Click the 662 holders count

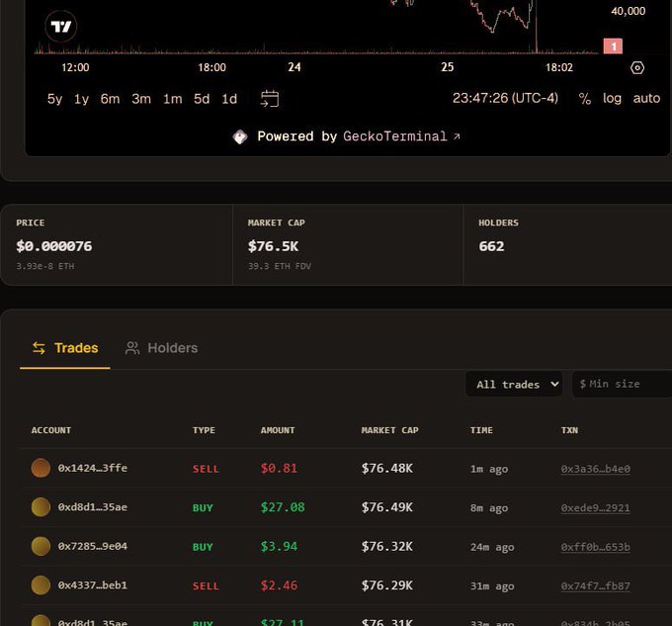pyautogui.click(x=491, y=246)
